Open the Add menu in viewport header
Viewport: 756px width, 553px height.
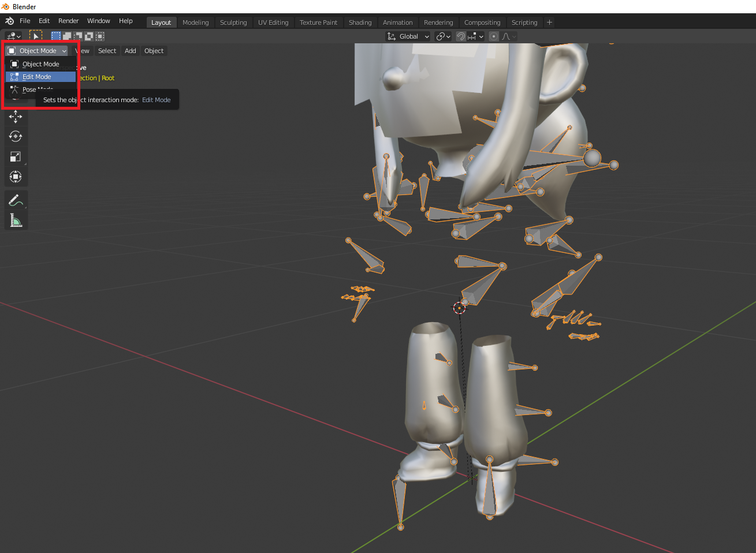click(x=131, y=51)
